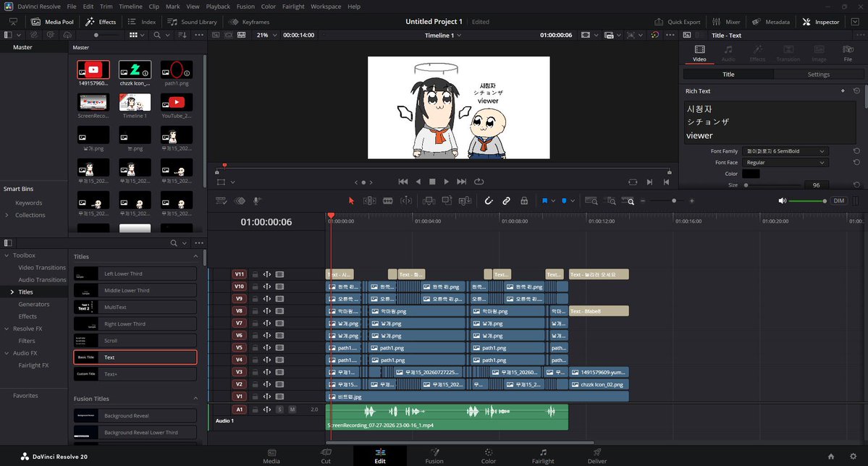The width and height of the screenshot is (868, 466).
Task: Mute audio track A1 with M button
Action: pyautogui.click(x=292, y=410)
